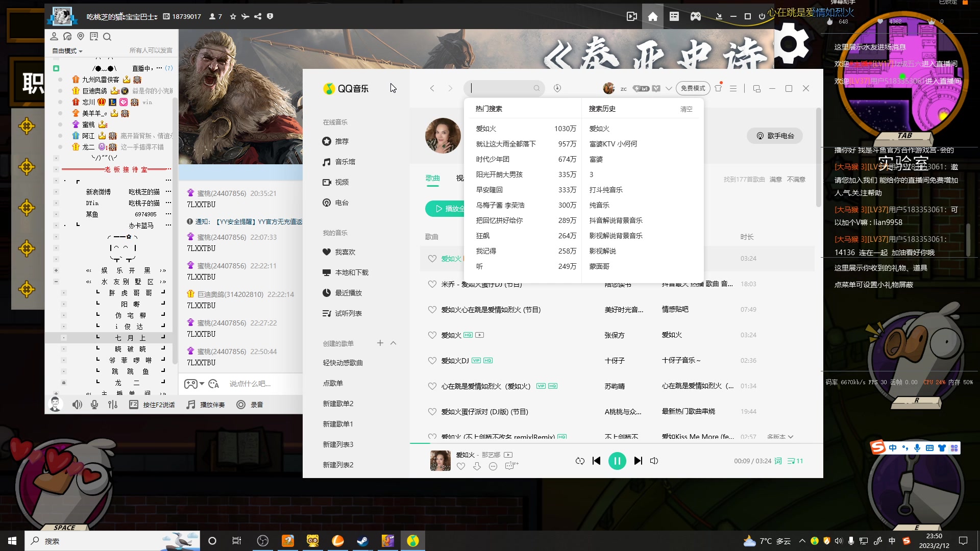This screenshot has height=551, width=980.
Task: Clear search history with 清空
Action: (687, 109)
